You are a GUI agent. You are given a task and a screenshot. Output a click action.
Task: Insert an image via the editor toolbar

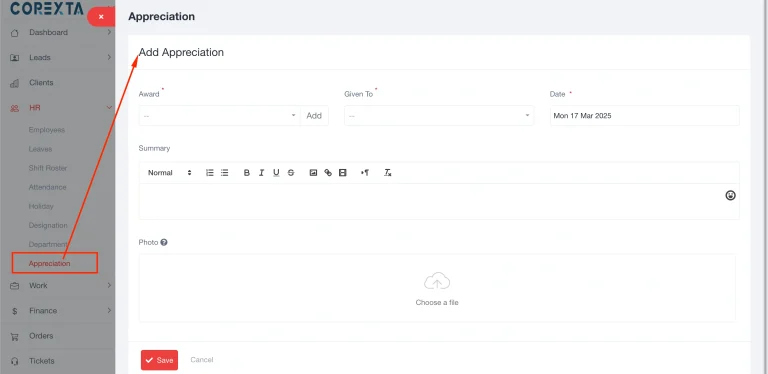click(x=313, y=172)
